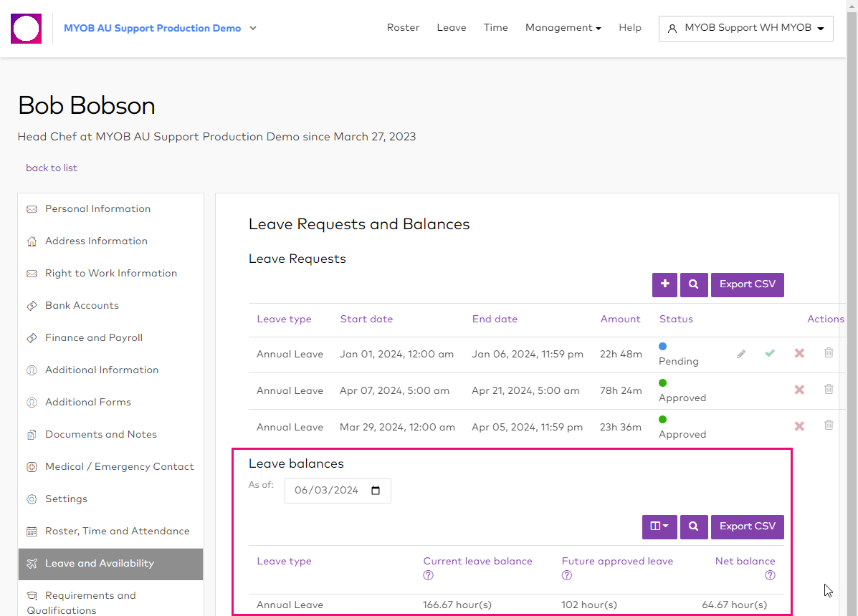Open MYOB Support WH MYOB user dropdown
The image size is (858, 616).
745,29
